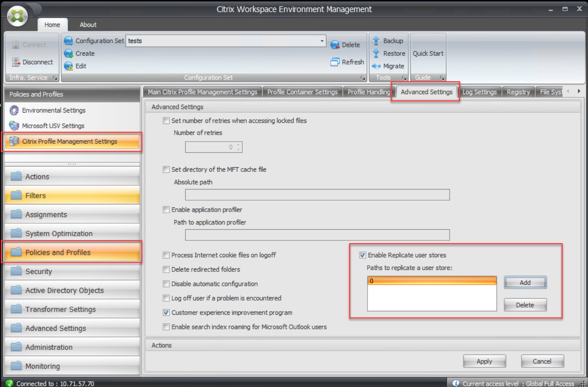The height and width of the screenshot is (387, 588).
Task: Switch to Log Settings tab
Action: (480, 92)
